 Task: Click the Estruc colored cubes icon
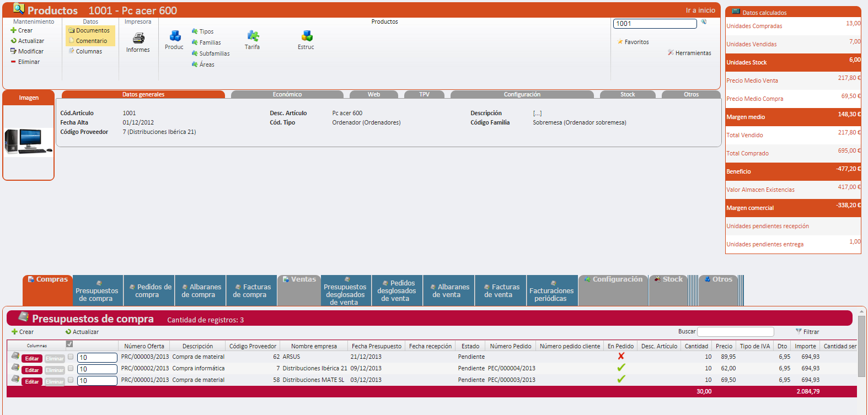307,36
